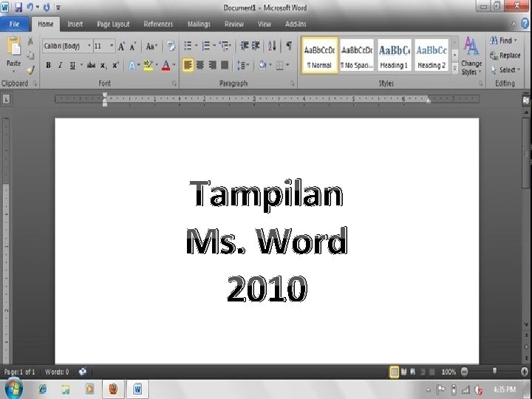Toggle Justify alignment
Image resolution: width=532 pixels, height=399 pixels.
click(x=225, y=65)
